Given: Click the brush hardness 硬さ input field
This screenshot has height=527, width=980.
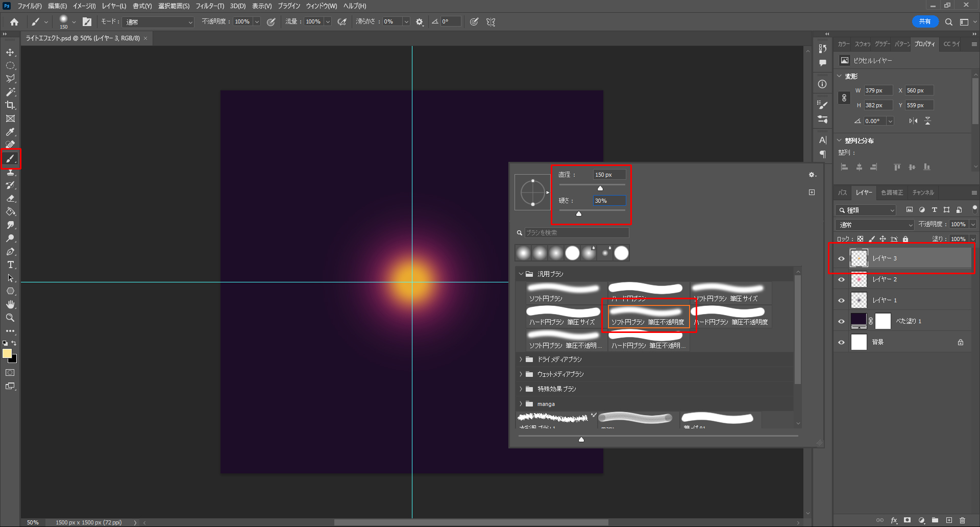Looking at the screenshot, I should point(609,201).
